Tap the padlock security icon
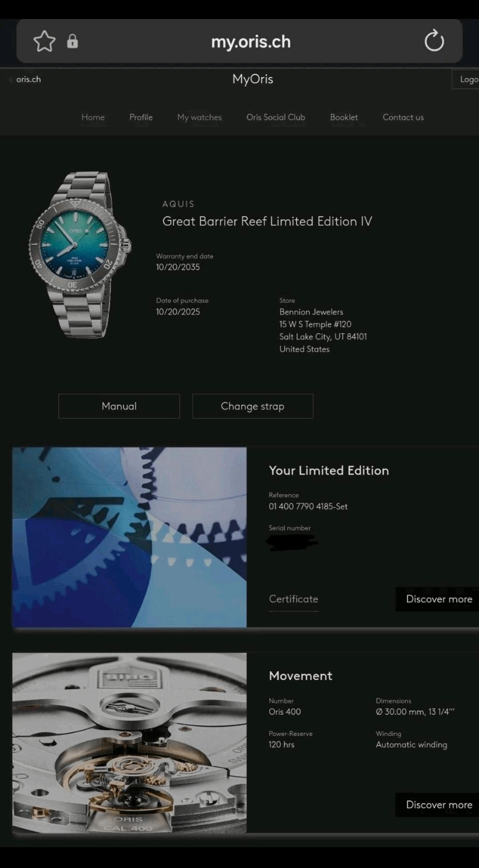The width and height of the screenshot is (479, 868). coord(72,41)
